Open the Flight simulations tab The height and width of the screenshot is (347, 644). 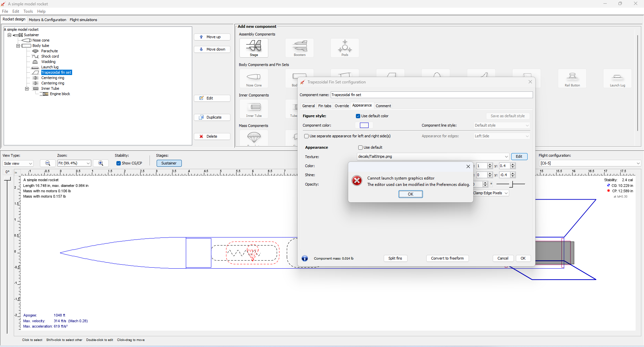(x=83, y=19)
